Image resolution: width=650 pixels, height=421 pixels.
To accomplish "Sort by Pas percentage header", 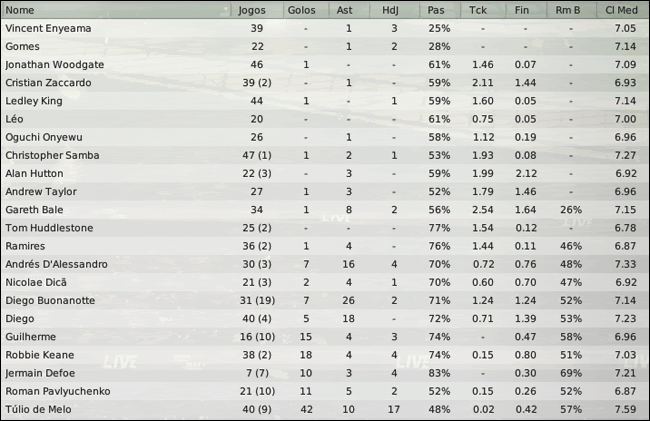I will tap(436, 10).
